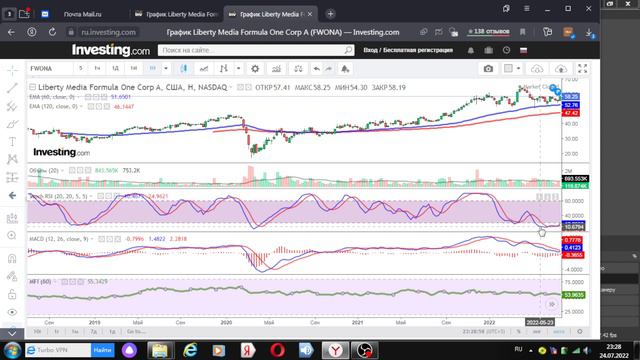Viewport: 640px width, 360px height.
Task: Select the zoom-in magnifier tool
Action: pyautogui.click(x=12, y=236)
